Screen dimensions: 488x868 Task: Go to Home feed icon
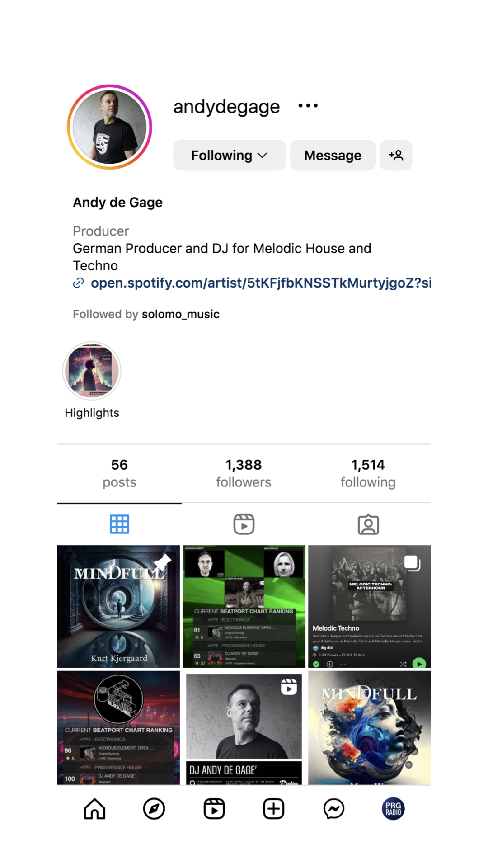(94, 809)
